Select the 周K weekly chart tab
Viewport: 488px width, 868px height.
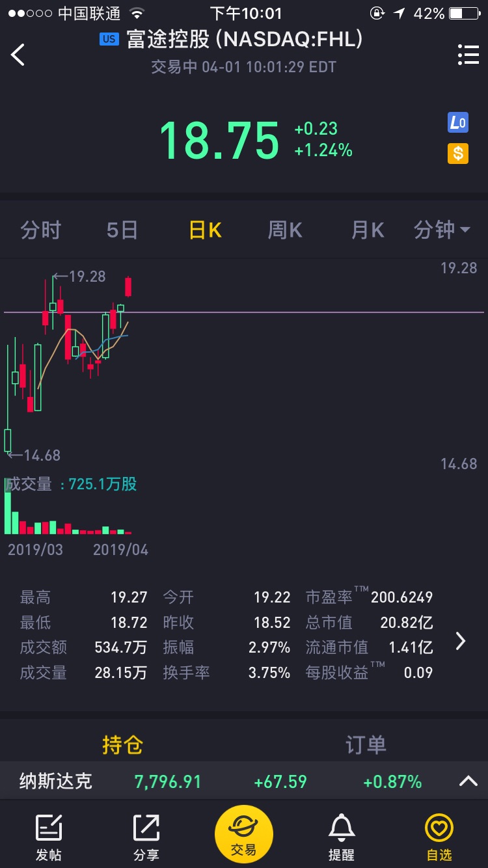pos(285,230)
